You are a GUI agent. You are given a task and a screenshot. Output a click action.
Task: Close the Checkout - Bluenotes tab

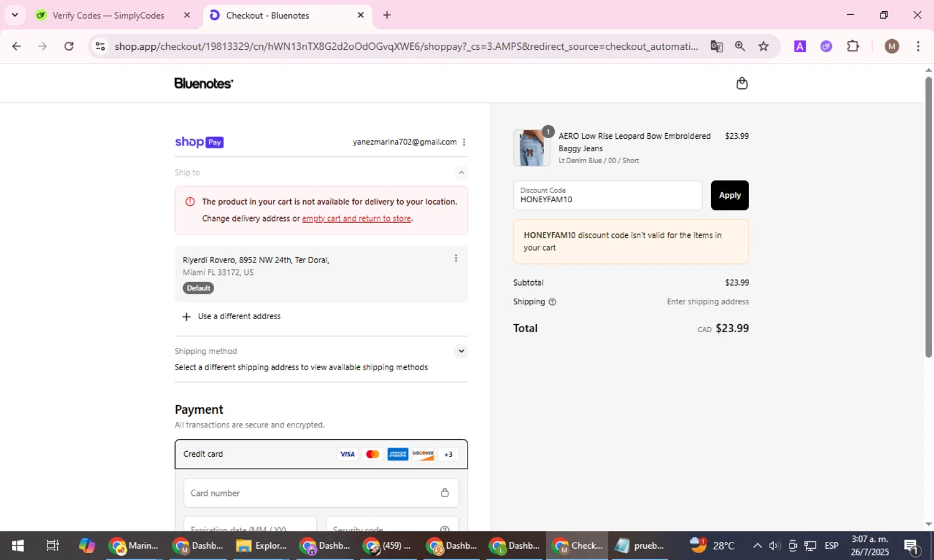click(x=361, y=15)
